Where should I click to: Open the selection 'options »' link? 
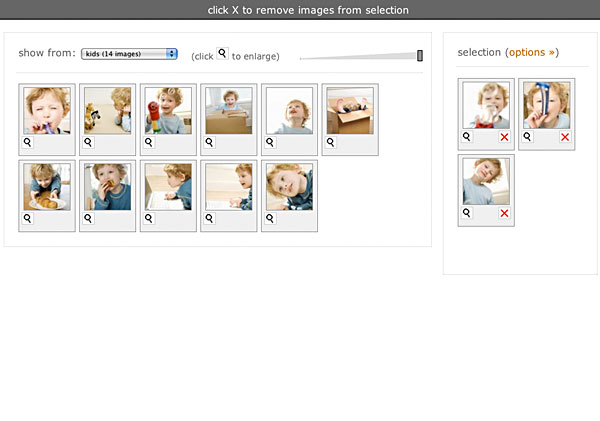click(532, 52)
